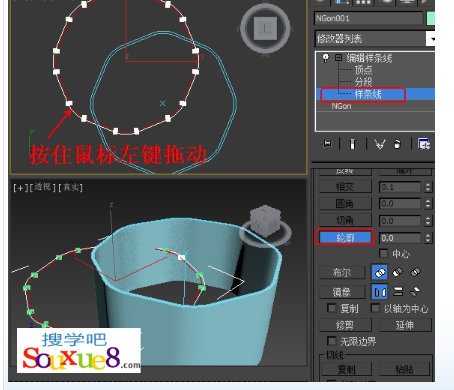454x390 pixels.
Task: Click the spinner arrows beside 切角 value
Action: [x=428, y=221]
